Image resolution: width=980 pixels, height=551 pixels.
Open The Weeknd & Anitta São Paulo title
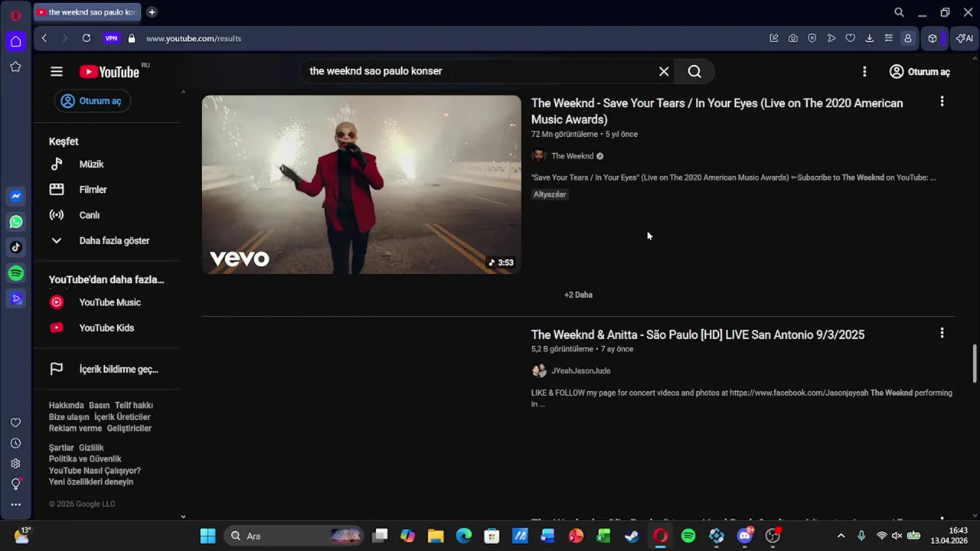(697, 334)
